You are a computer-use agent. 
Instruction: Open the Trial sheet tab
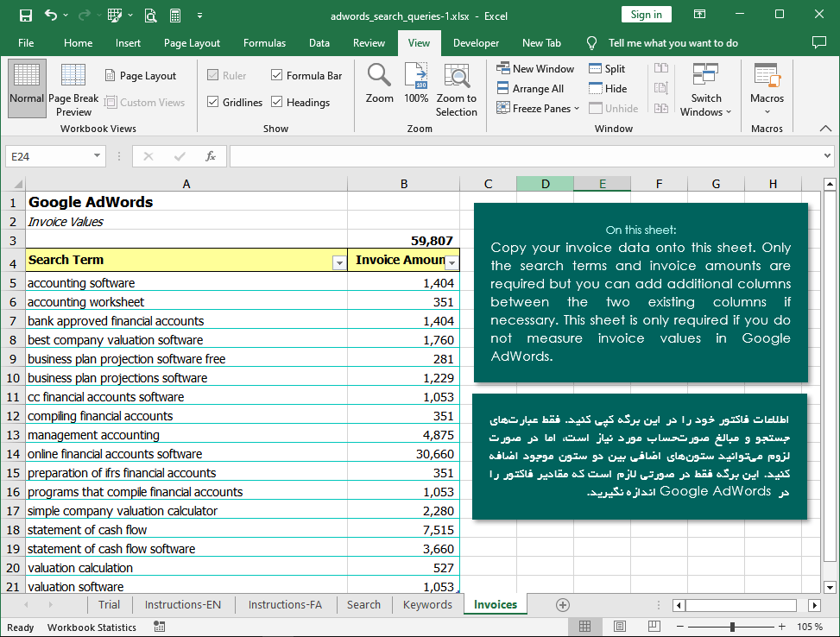(x=109, y=604)
